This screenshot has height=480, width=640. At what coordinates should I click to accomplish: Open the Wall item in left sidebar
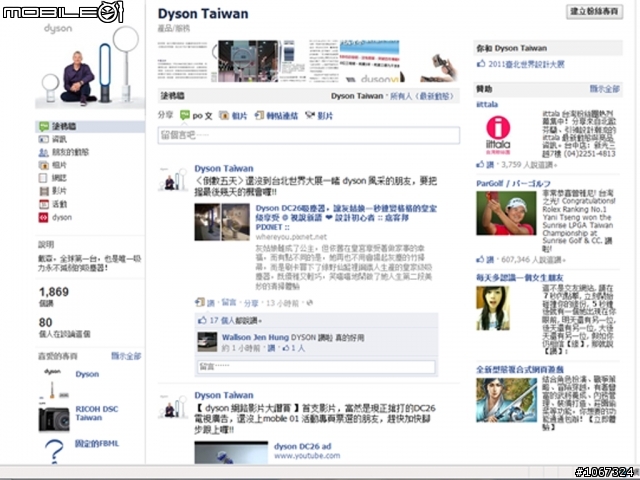[x=90, y=126]
